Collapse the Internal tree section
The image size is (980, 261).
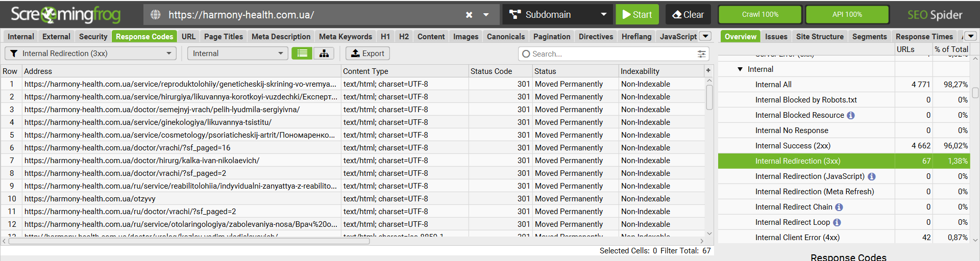(x=740, y=69)
